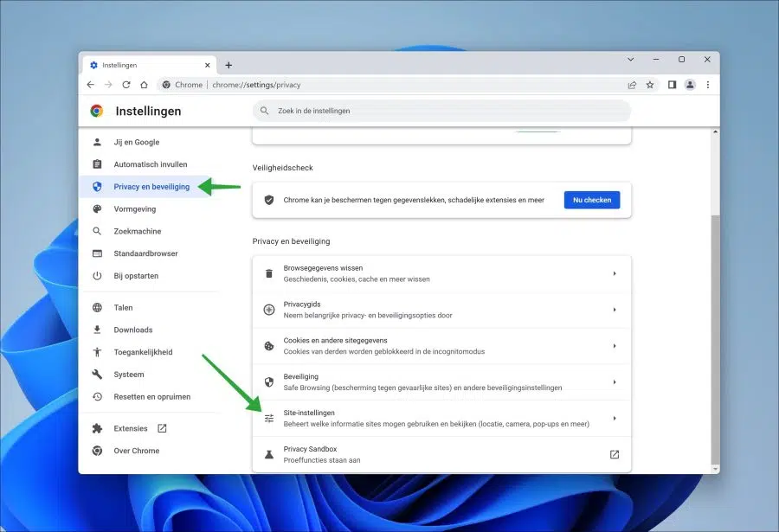Focus the address bar URL
The image size is (779, 532).
tap(256, 85)
